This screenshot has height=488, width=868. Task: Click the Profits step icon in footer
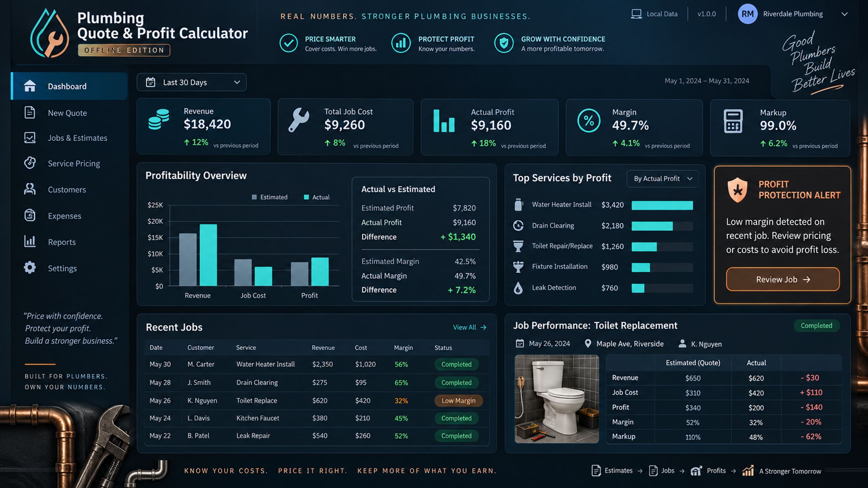pos(696,471)
